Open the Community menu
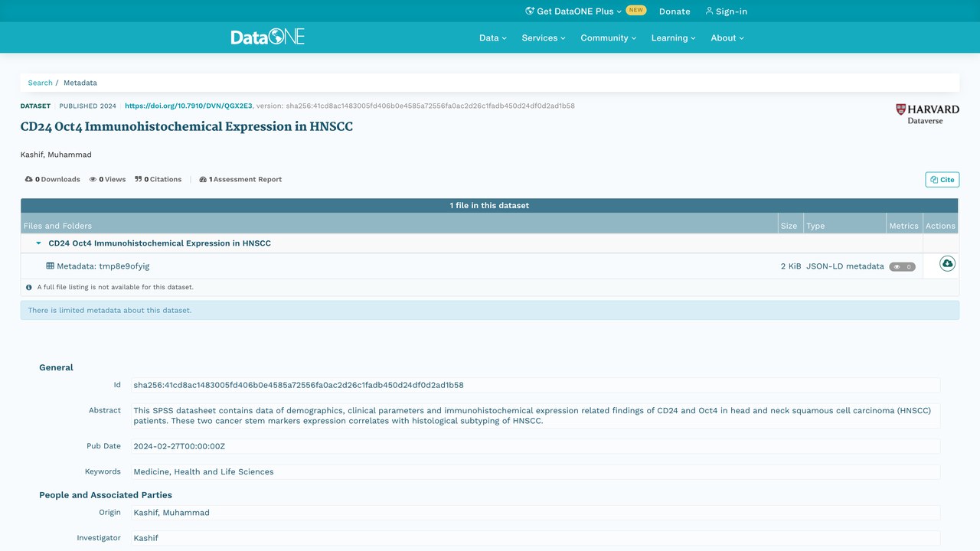Viewport: 980px width, 551px height. click(x=609, y=37)
